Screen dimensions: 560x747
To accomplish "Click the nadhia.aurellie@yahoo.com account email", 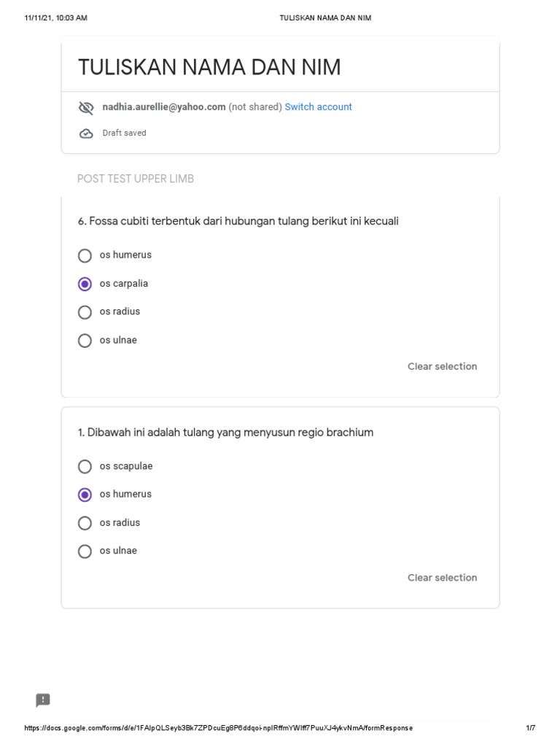I will click(x=164, y=107).
